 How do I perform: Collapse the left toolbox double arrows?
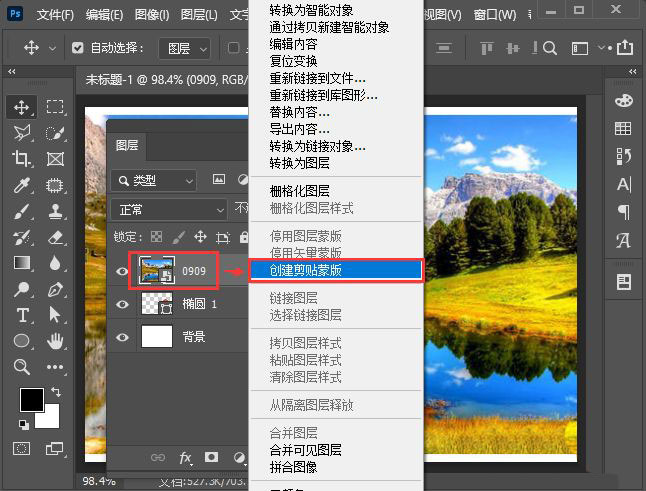pos(12,72)
